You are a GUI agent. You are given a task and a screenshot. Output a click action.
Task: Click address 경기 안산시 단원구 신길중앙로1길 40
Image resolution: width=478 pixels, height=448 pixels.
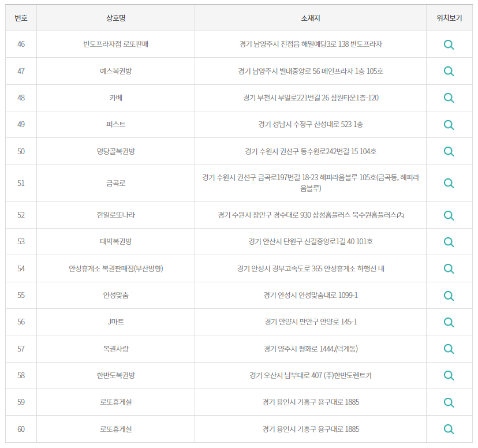click(301, 242)
